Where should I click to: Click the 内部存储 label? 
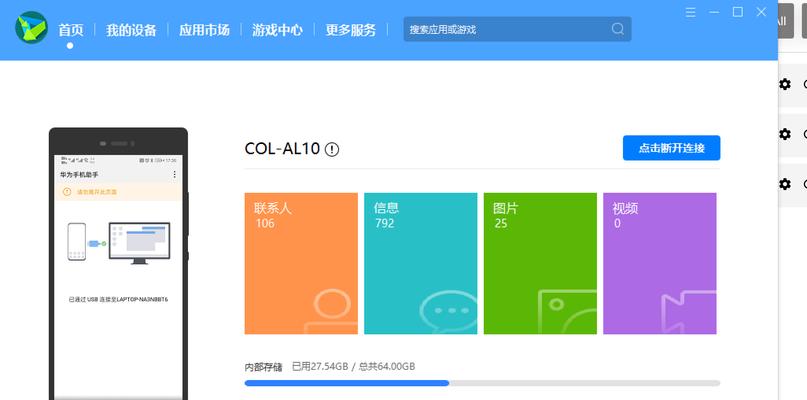[x=264, y=368]
